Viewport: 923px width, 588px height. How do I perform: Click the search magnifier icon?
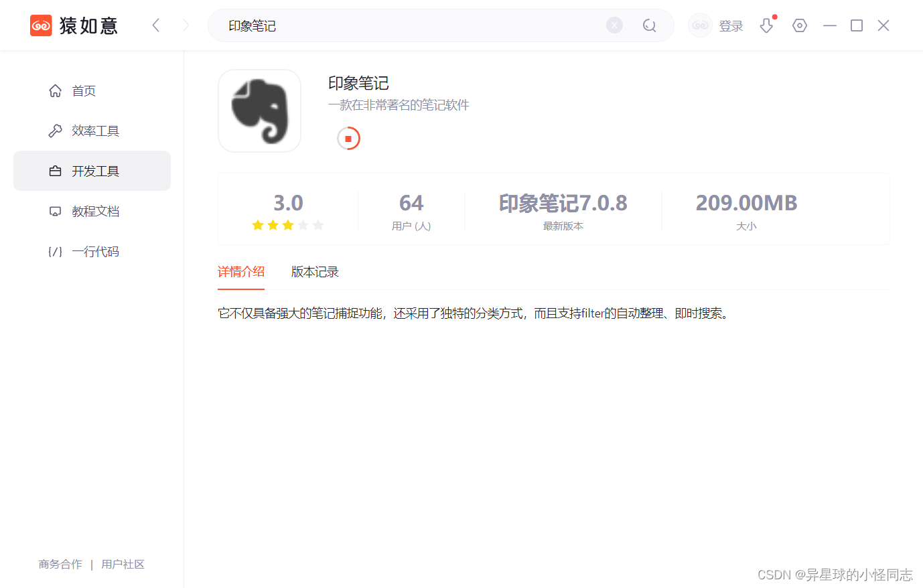click(x=649, y=25)
